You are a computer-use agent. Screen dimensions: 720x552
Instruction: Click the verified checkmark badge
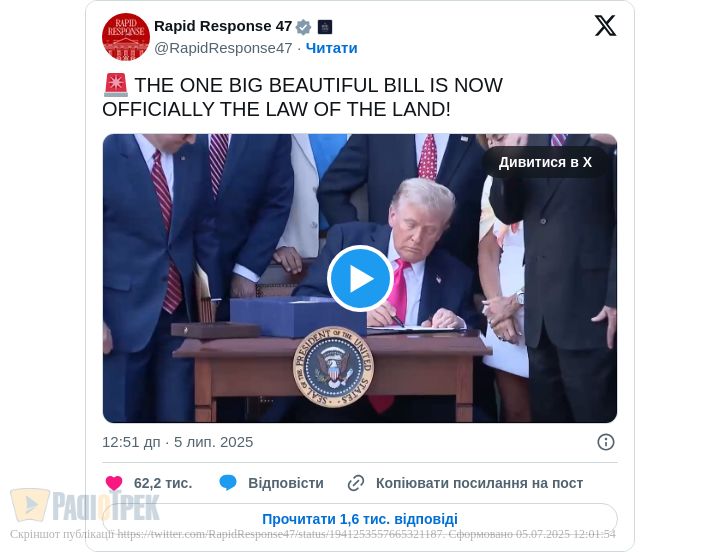click(x=303, y=27)
